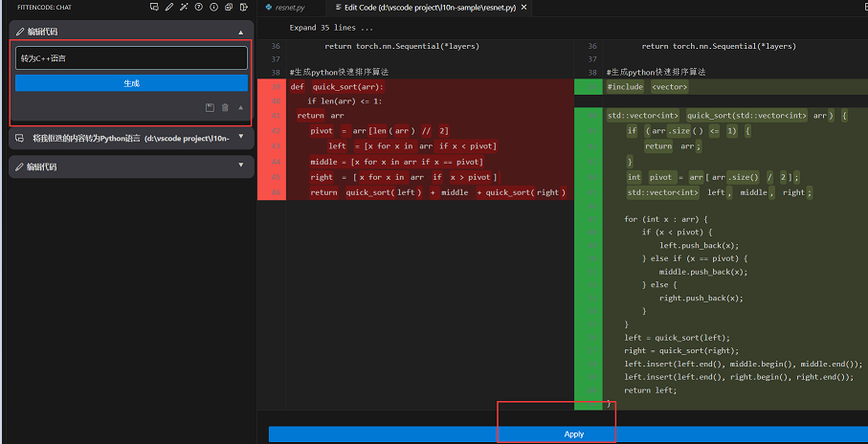The height and width of the screenshot is (444, 868).
Task: Click added line } else if (x == pivot) {
Action: pyautogui.click(x=694, y=258)
